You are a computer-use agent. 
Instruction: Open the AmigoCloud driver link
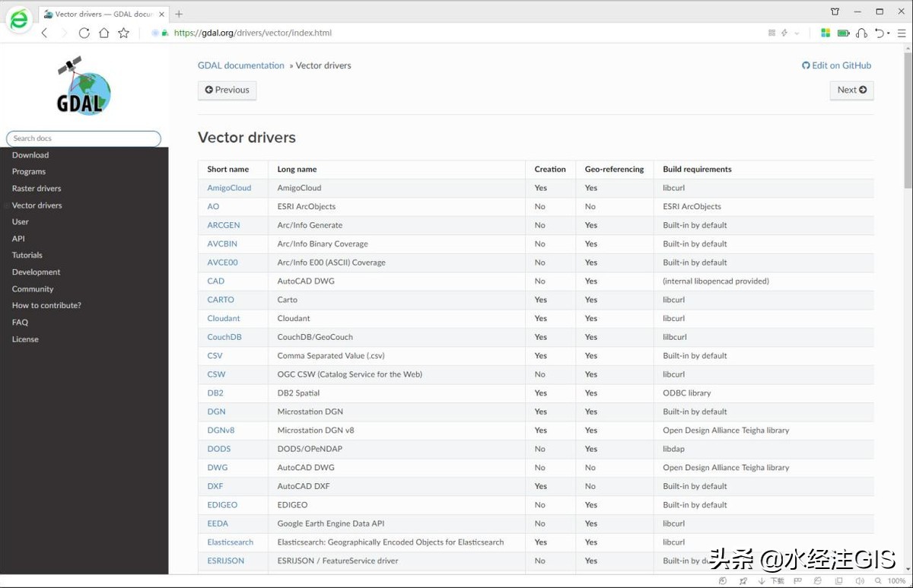coord(229,188)
